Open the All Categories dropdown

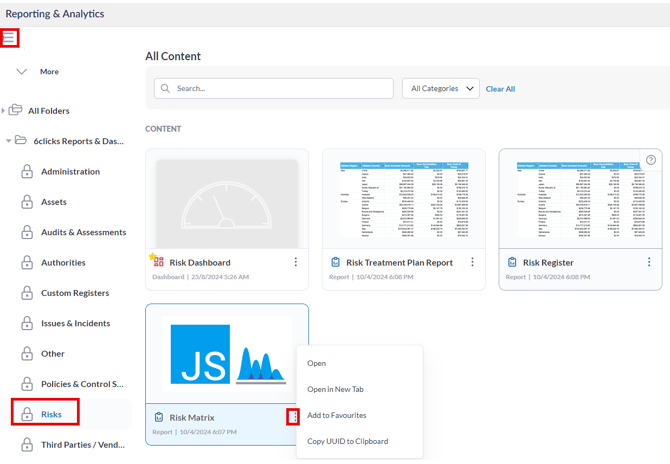441,89
